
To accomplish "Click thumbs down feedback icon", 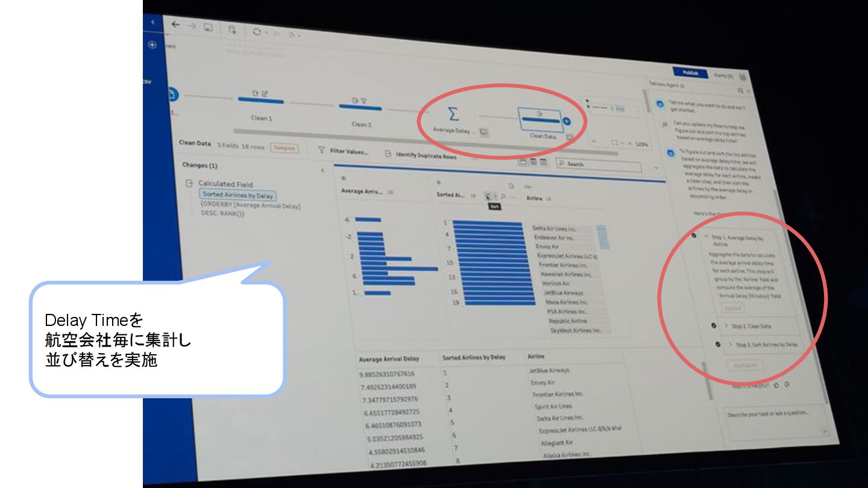I will 787,384.
